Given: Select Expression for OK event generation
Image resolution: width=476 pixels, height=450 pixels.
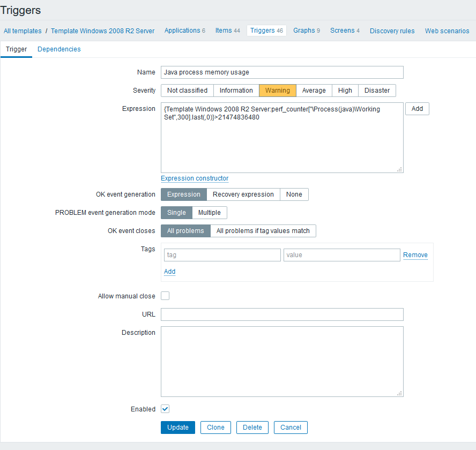Looking at the screenshot, I should (x=184, y=194).
